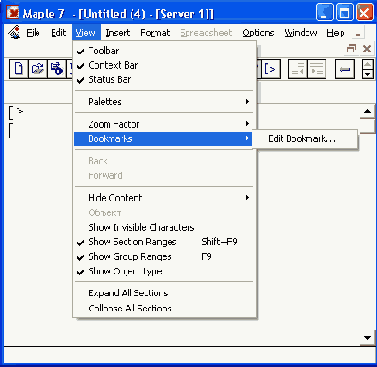Maximize the Maple 7 window
Image resolution: width=377 pixels, height=367 pixels.
point(345,13)
